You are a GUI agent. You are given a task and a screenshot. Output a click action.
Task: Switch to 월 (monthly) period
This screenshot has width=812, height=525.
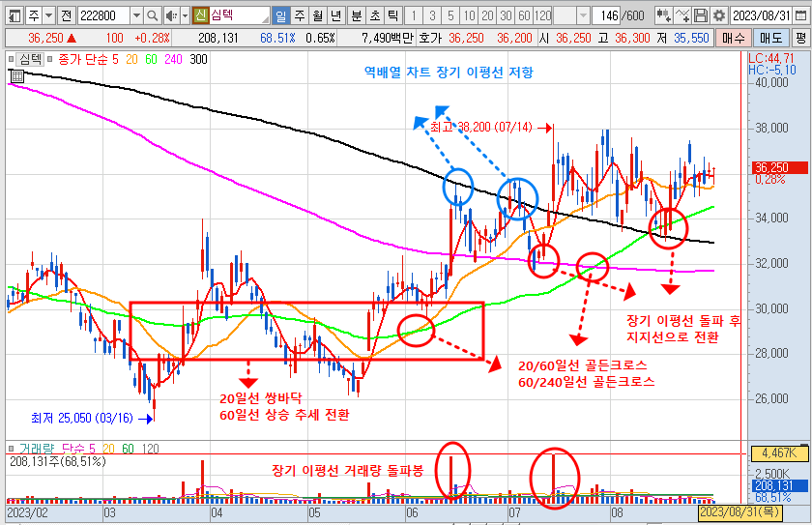tap(317, 16)
